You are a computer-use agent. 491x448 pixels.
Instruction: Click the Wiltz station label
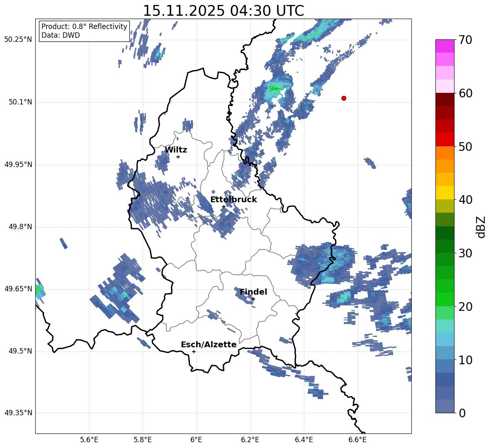[176, 150]
